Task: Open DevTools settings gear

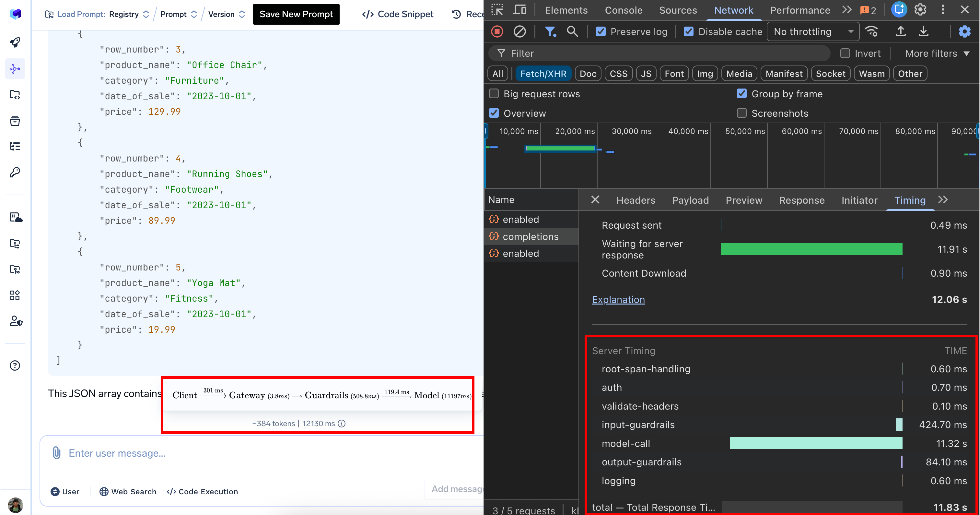Action: pos(920,10)
